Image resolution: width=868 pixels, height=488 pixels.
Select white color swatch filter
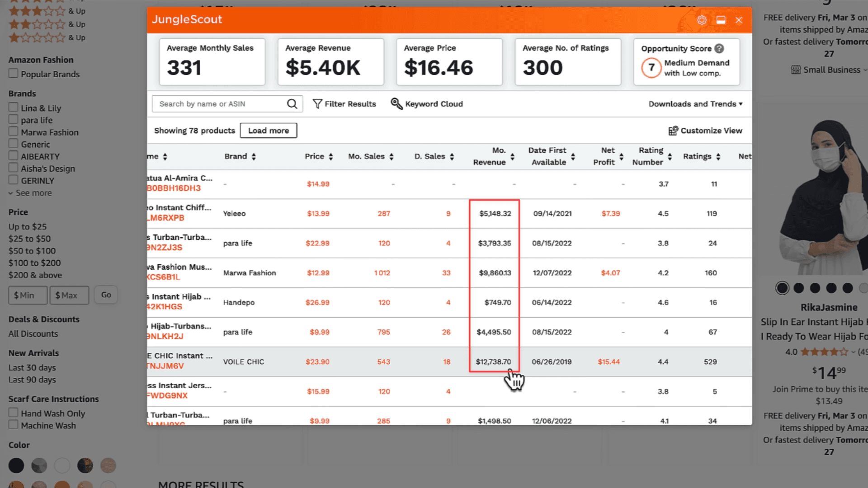coord(62,465)
